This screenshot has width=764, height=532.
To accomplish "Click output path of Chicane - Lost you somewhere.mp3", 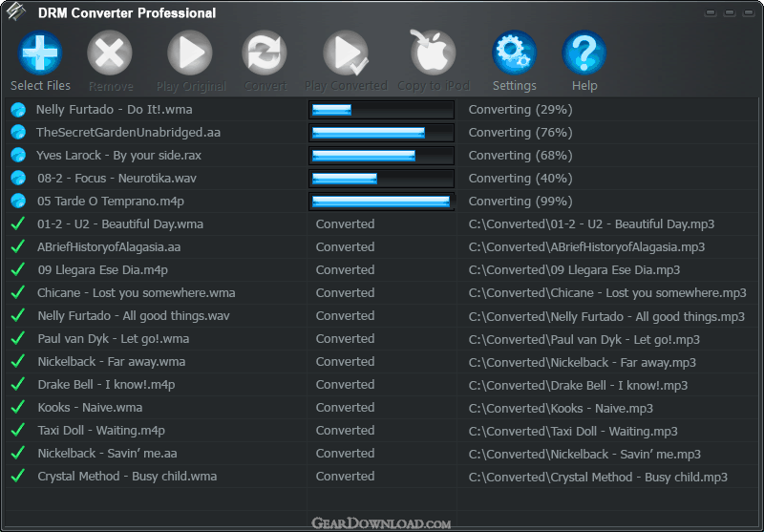I will point(607,293).
